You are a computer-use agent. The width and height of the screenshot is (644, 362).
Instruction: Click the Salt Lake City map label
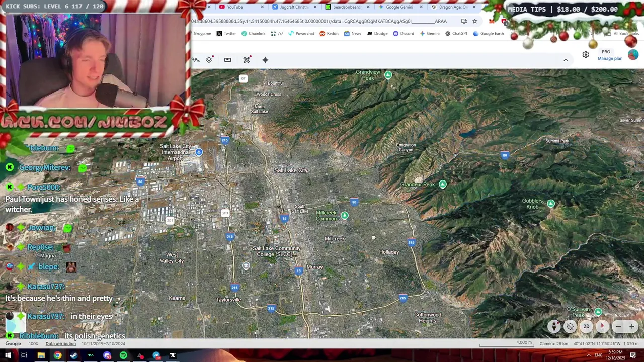[x=291, y=170]
